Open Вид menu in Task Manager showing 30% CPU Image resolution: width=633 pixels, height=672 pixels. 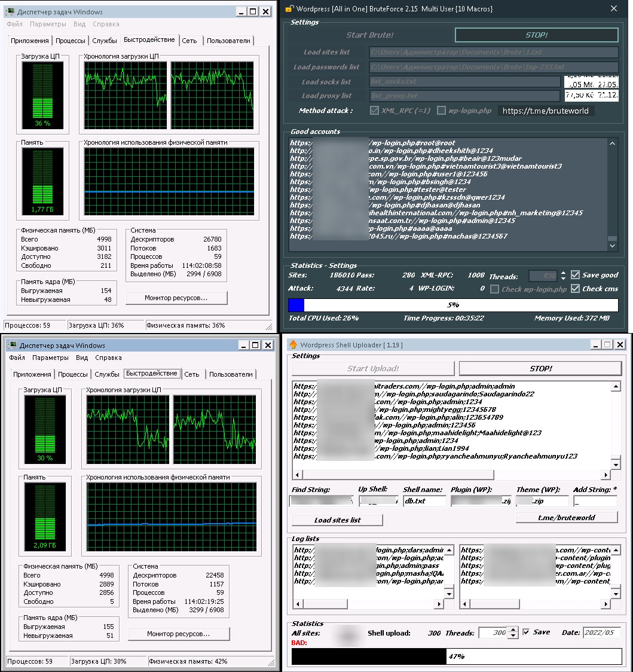pyautogui.click(x=82, y=358)
